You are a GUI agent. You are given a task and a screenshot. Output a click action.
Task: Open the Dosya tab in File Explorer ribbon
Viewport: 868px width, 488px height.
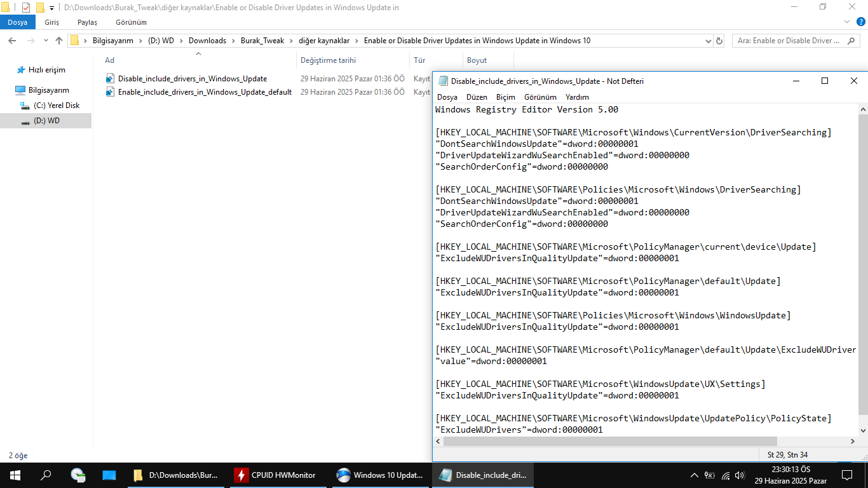tap(18, 22)
